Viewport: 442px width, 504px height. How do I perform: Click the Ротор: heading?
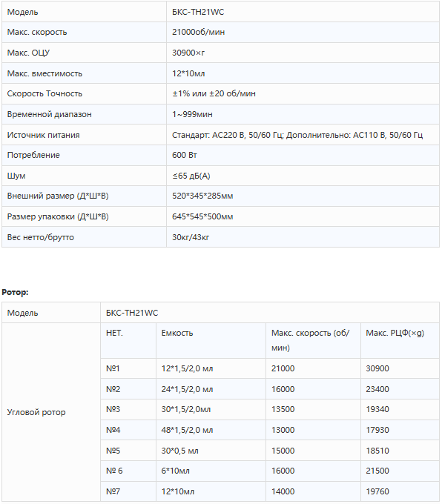[x=15, y=292]
